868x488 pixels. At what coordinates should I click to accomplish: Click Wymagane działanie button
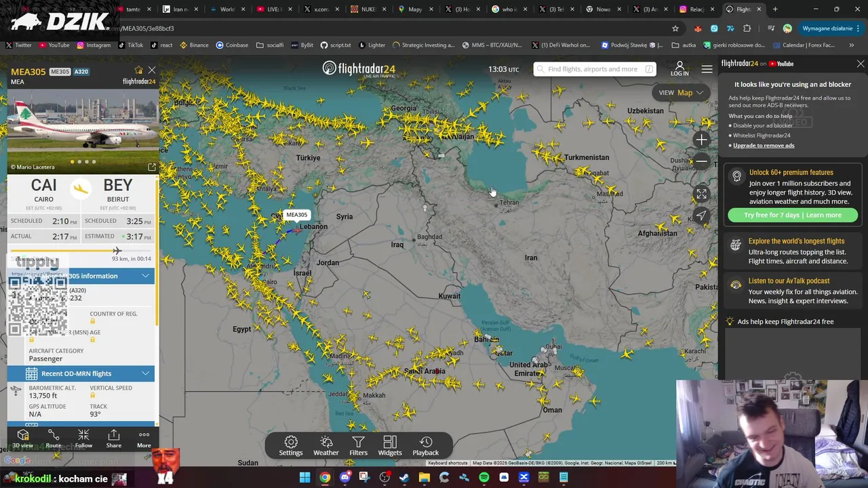pyautogui.click(x=831, y=28)
